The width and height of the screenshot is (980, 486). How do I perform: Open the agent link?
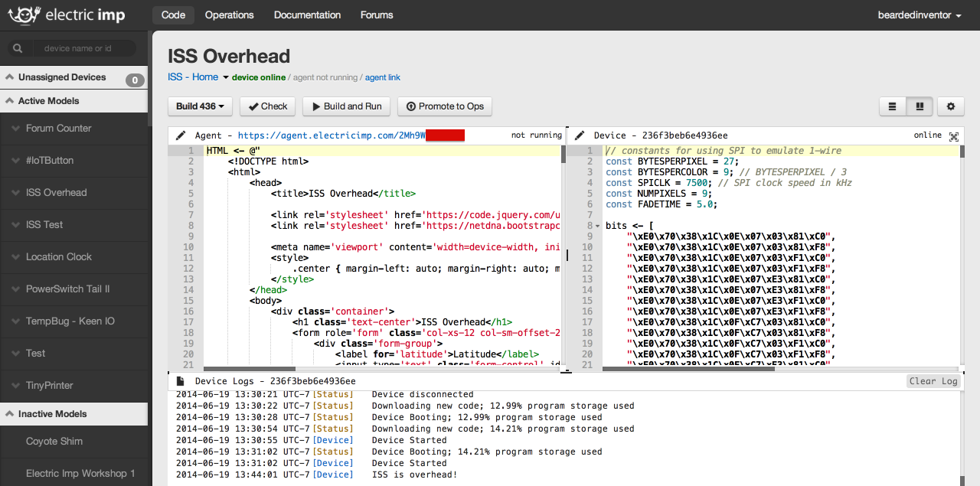(383, 77)
